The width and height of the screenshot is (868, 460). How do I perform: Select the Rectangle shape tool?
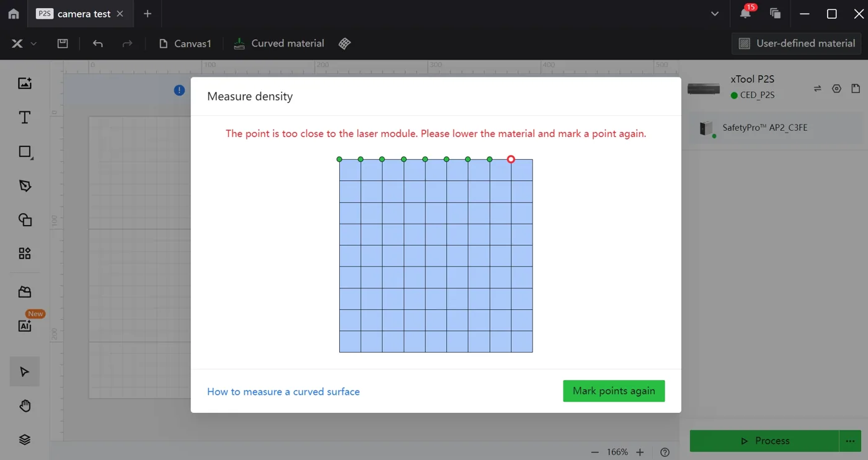coord(25,152)
